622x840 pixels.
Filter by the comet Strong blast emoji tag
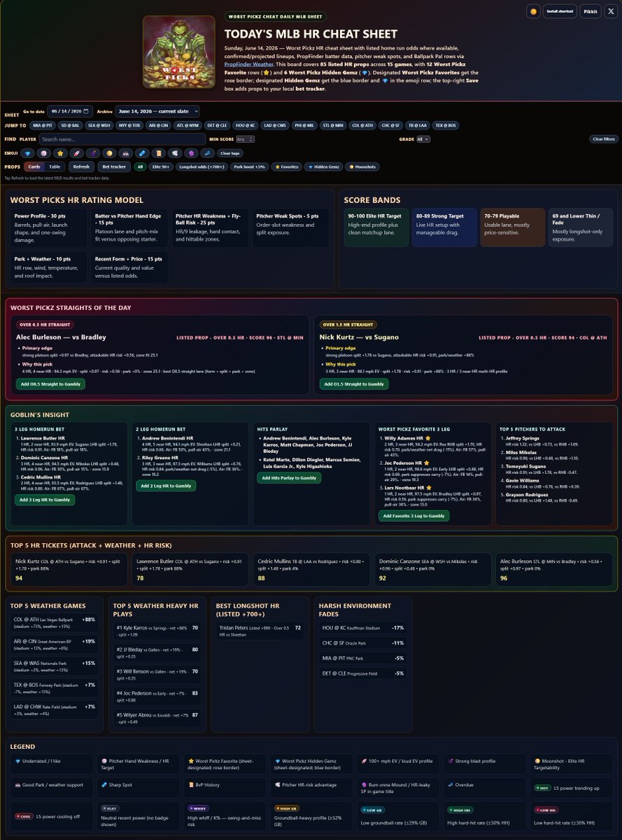93,153
